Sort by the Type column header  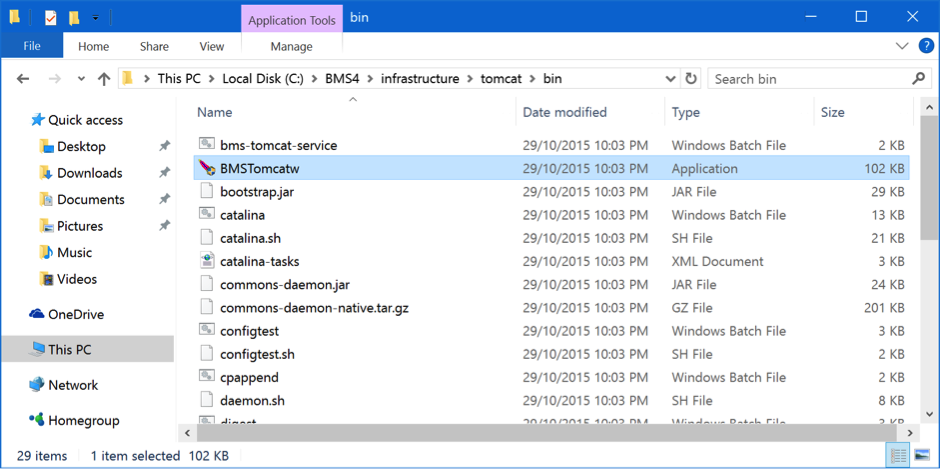point(685,112)
